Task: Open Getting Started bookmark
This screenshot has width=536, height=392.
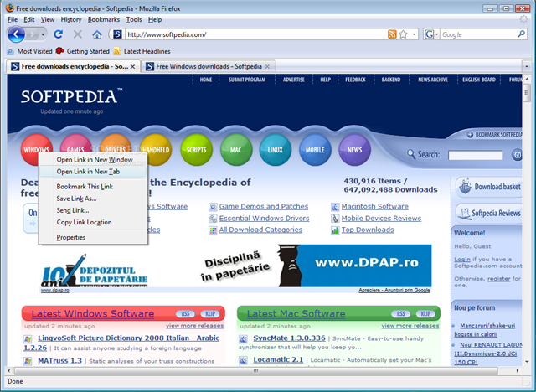Action: tap(83, 51)
